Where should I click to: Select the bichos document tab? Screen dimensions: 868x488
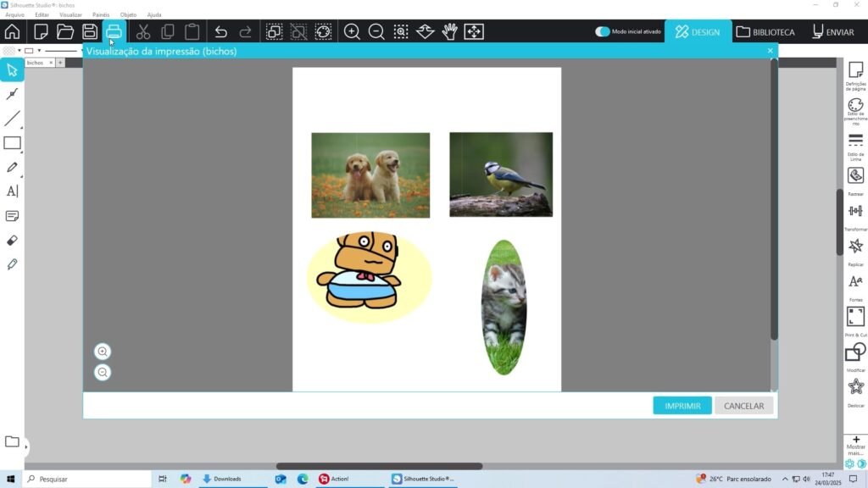pyautogui.click(x=36, y=63)
